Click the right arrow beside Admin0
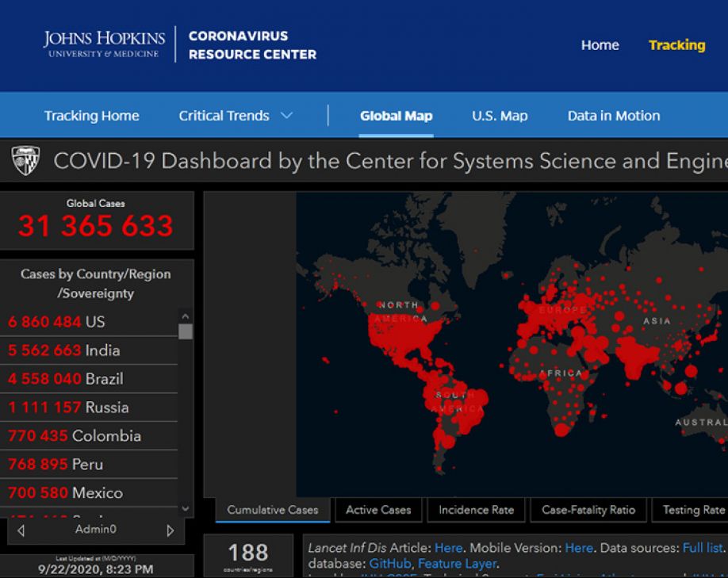Image resolution: width=728 pixels, height=578 pixels. (171, 530)
